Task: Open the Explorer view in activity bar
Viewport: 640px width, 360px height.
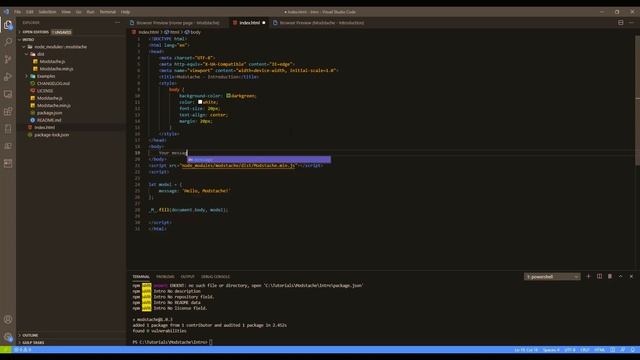Action: (8, 25)
